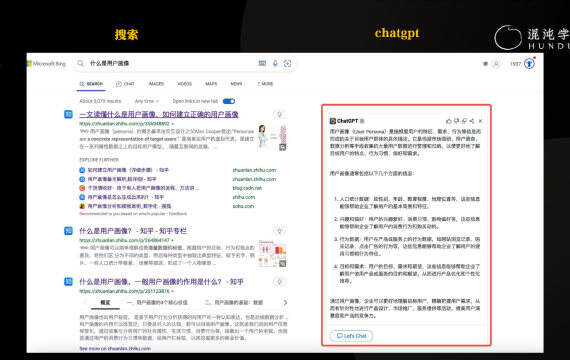This screenshot has height=360, width=570.
Task: Click Zhihu favicon beside first search result
Action: tap(68, 114)
